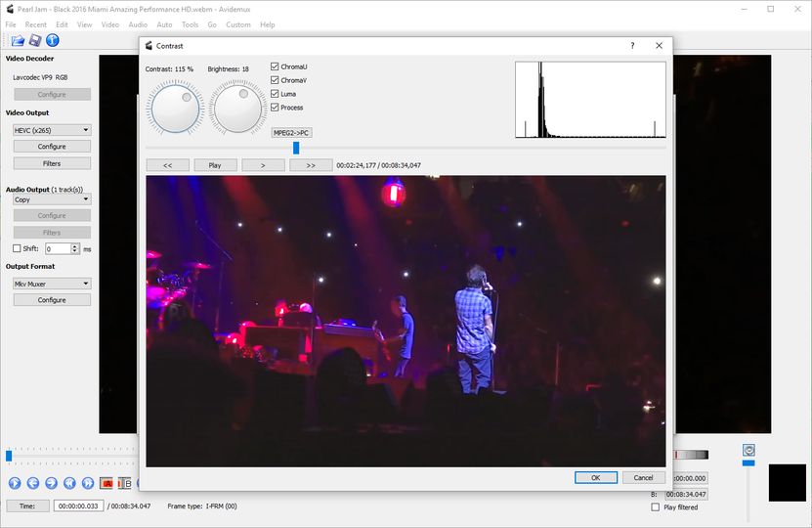Uncheck the Luma checkbox
Viewport: 812px width, 528px height.
pyautogui.click(x=275, y=93)
